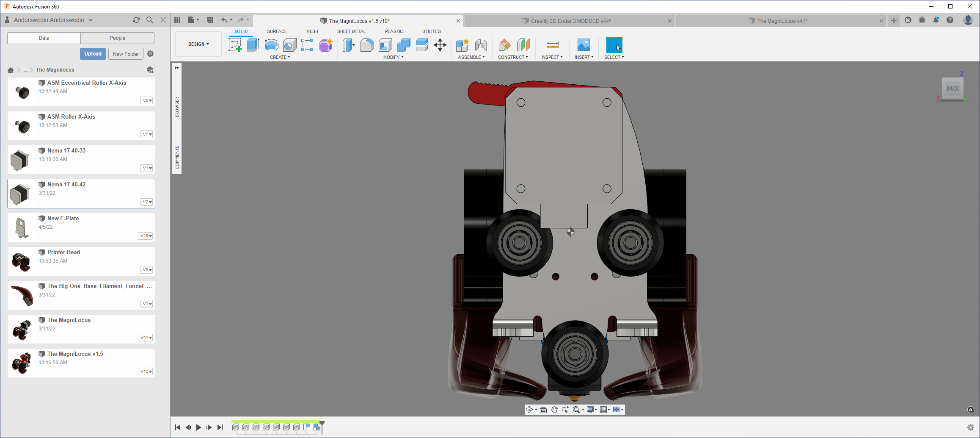Switch to the SURFACE tab

point(277,31)
